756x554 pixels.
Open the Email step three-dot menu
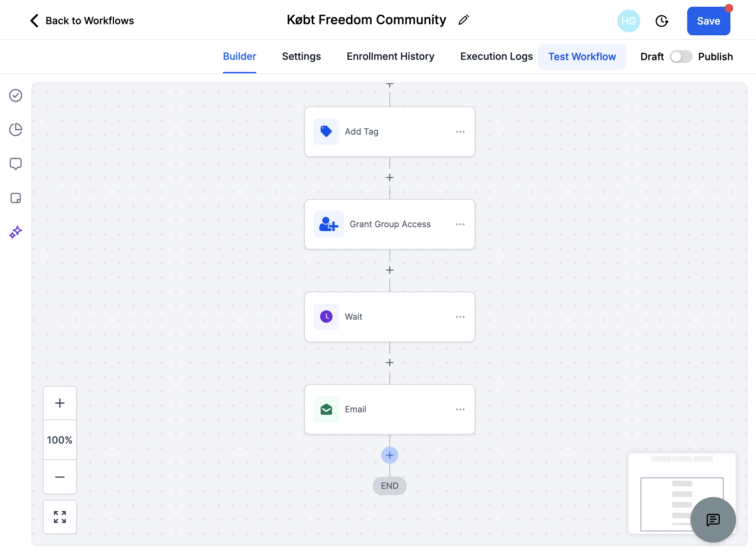click(460, 409)
